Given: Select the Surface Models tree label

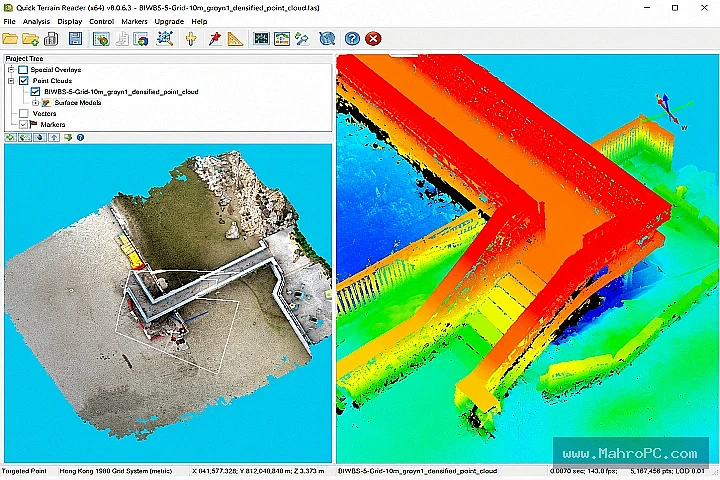Looking at the screenshot, I should (78, 102).
